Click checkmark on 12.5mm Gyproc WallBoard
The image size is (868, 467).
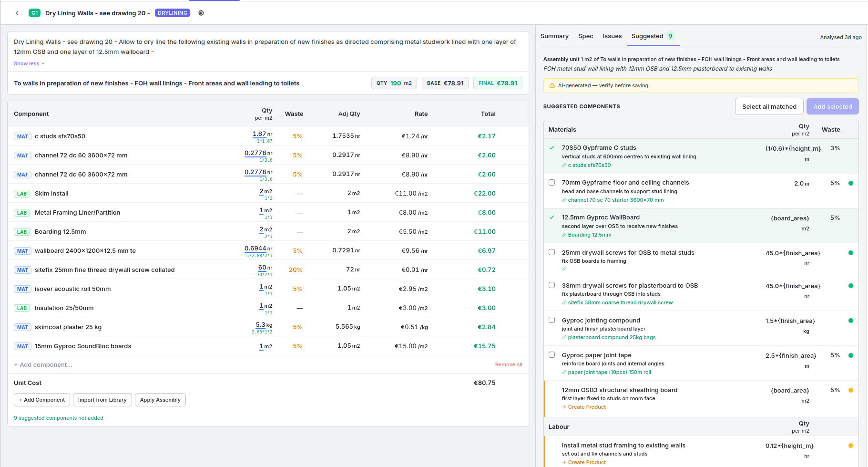click(x=552, y=218)
